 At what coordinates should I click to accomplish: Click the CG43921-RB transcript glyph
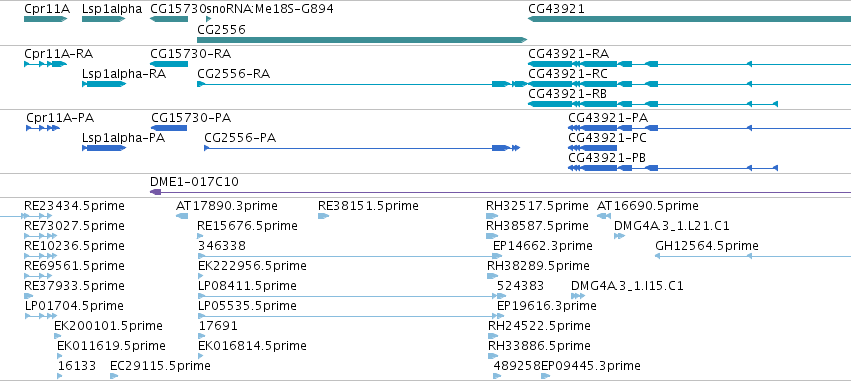(x=653, y=104)
